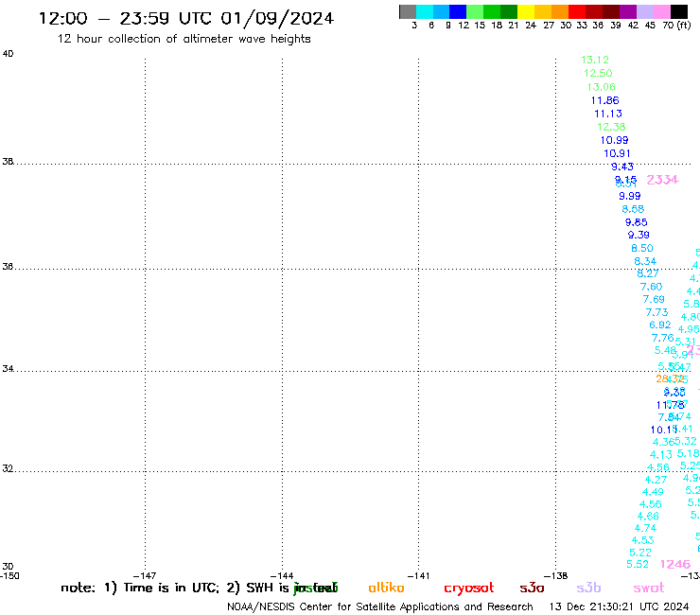Select the 10.91 value
This screenshot has width=700, height=615.
[617, 153]
